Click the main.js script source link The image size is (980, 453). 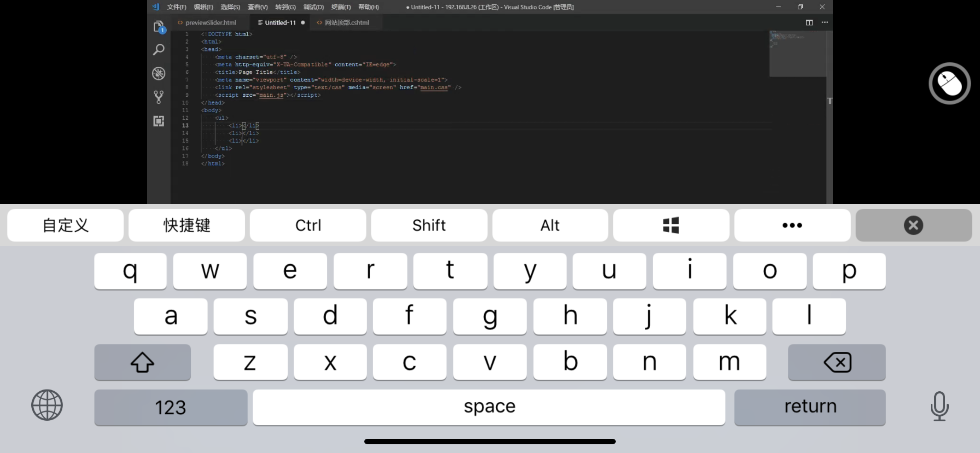click(271, 95)
